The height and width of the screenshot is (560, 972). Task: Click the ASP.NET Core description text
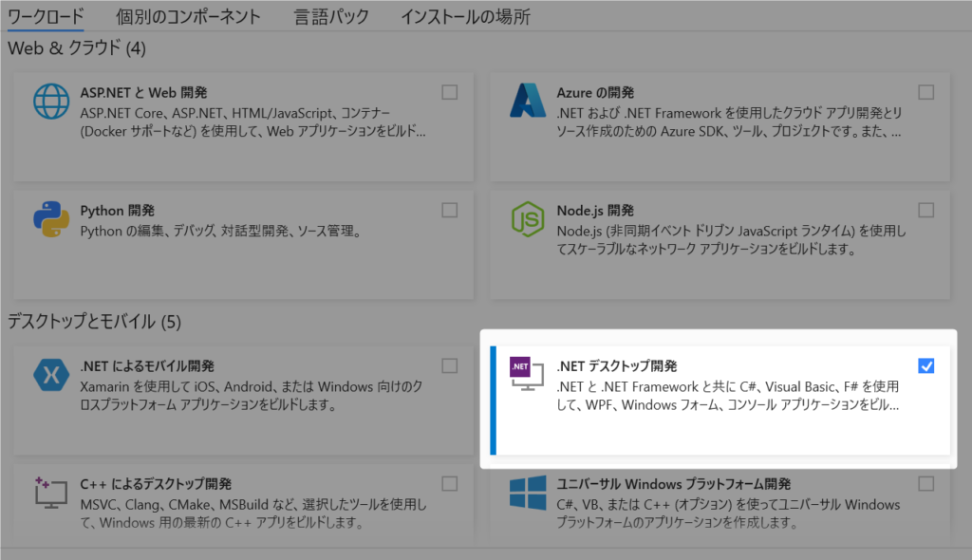[252, 122]
